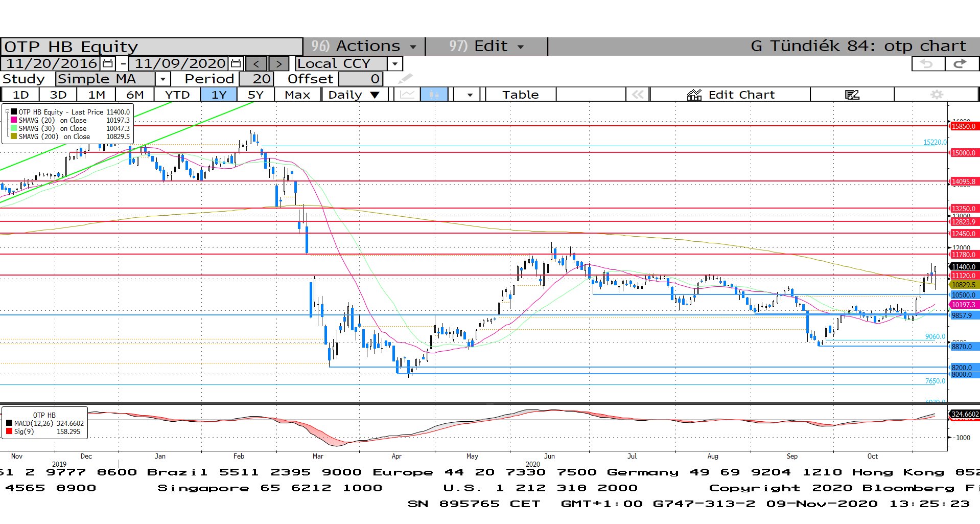Click the 11780.0 price level label

[x=964, y=255]
